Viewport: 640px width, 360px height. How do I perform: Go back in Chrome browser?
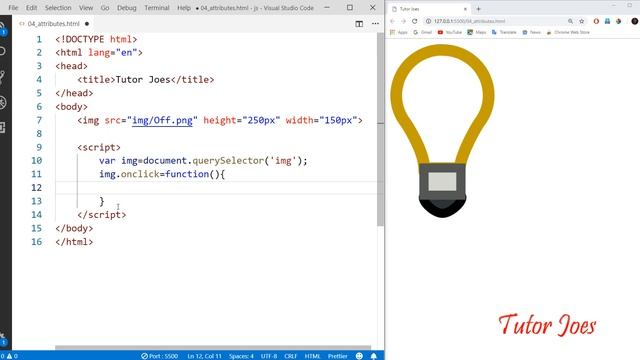click(x=392, y=21)
